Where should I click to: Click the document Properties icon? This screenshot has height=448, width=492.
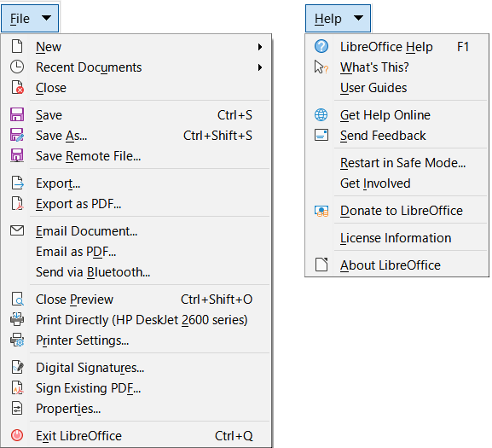tap(17, 408)
